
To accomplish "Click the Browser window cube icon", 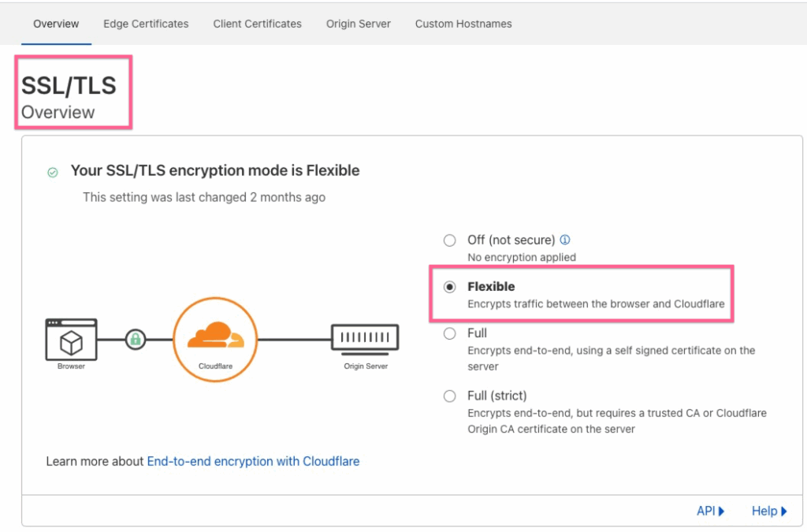I will coord(71,340).
